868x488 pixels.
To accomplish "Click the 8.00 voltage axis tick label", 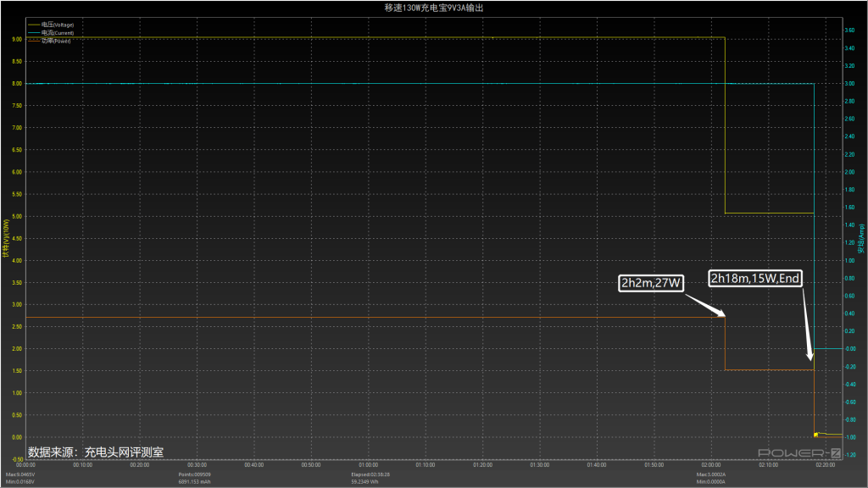I will pos(17,84).
